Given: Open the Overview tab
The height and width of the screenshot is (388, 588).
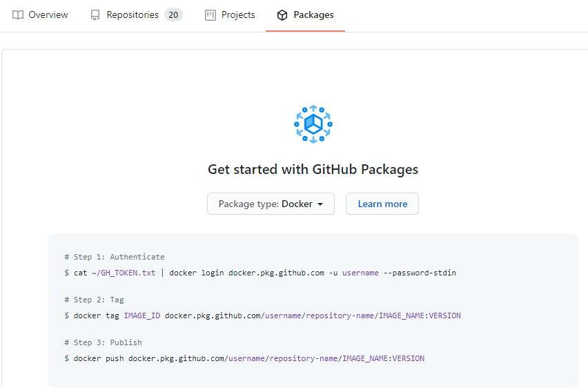Looking at the screenshot, I should [x=48, y=14].
